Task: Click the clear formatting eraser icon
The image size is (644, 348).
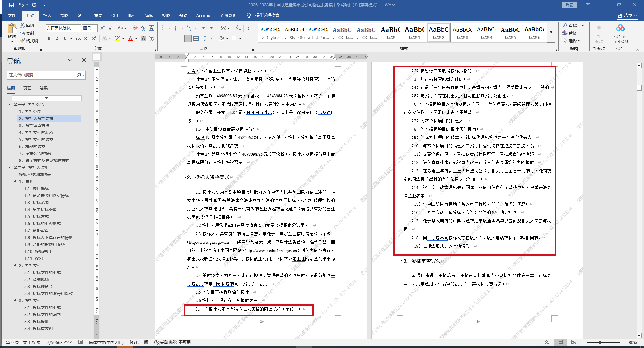Action: pyautogui.click(x=135, y=28)
